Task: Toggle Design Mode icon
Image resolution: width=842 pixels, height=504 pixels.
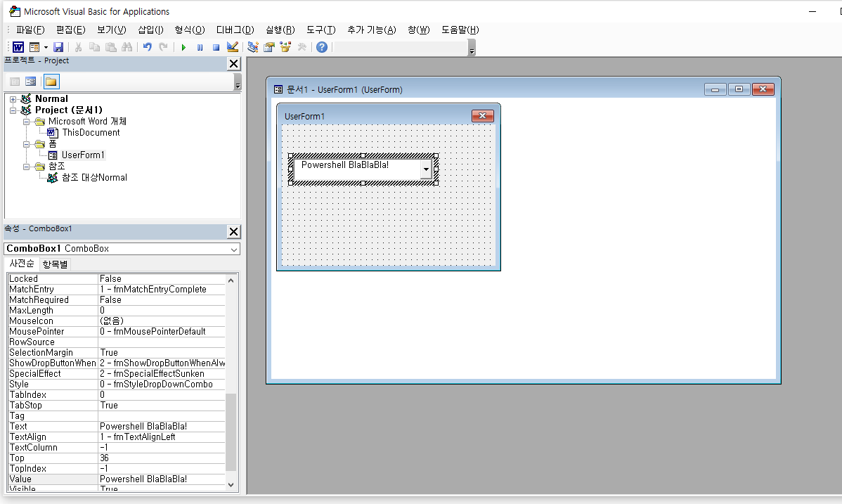Action: click(232, 47)
